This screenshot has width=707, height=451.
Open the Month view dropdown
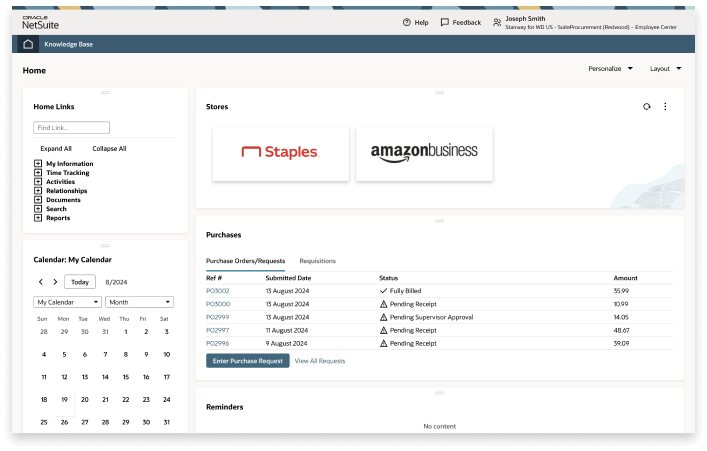click(139, 302)
